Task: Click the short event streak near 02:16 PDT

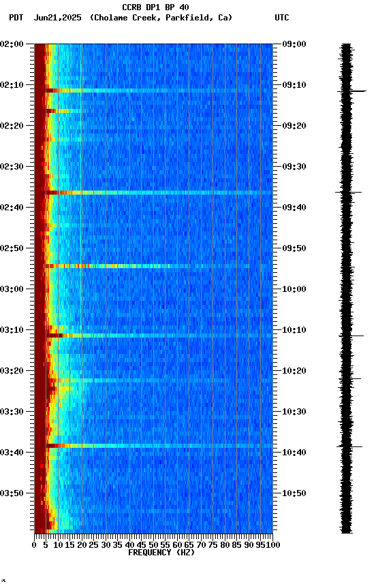Action: (x=63, y=111)
